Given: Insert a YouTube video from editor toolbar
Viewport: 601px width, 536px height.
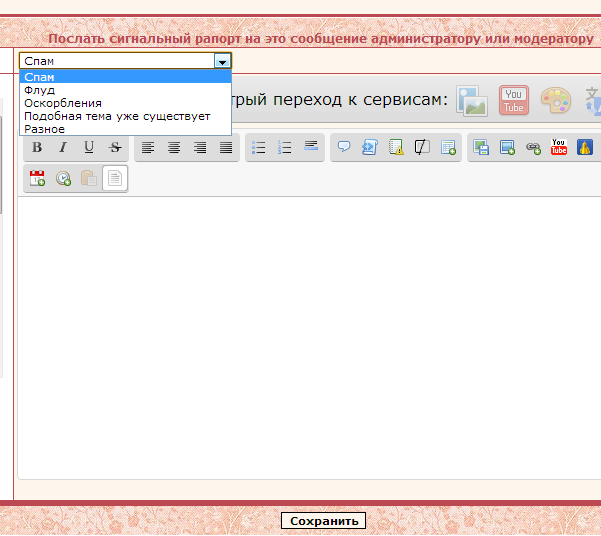Looking at the screenshot, I should [x=559, y=147].
